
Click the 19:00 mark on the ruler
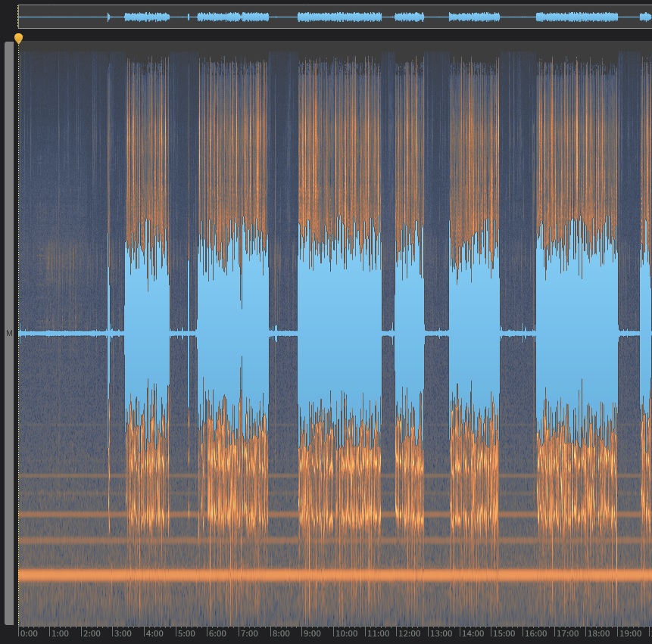(630, 633)
